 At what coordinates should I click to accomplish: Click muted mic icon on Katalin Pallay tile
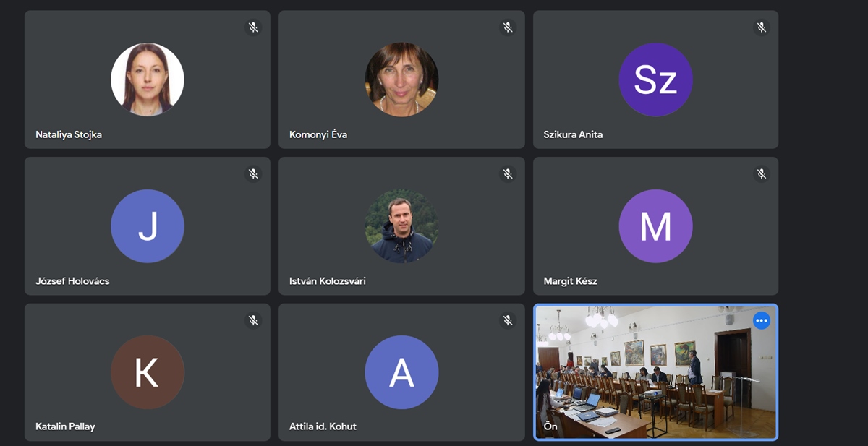click(253, 320)
